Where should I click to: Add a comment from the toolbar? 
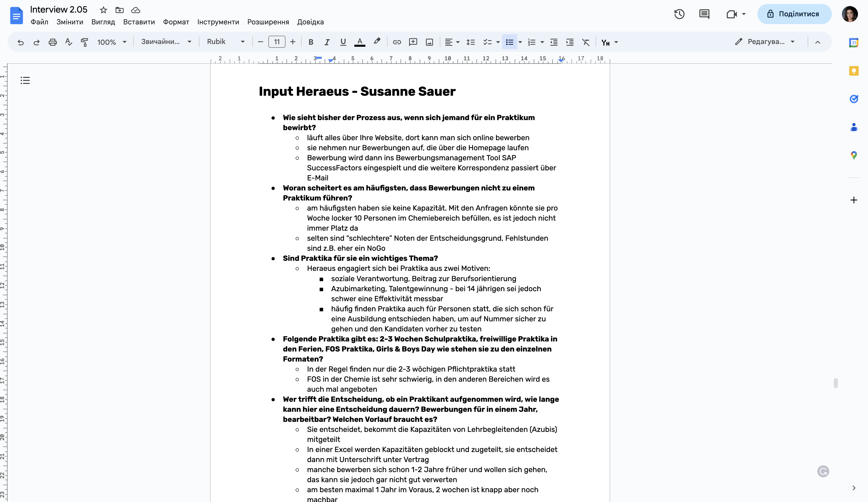pyautogui.click(x=413, y=42)
